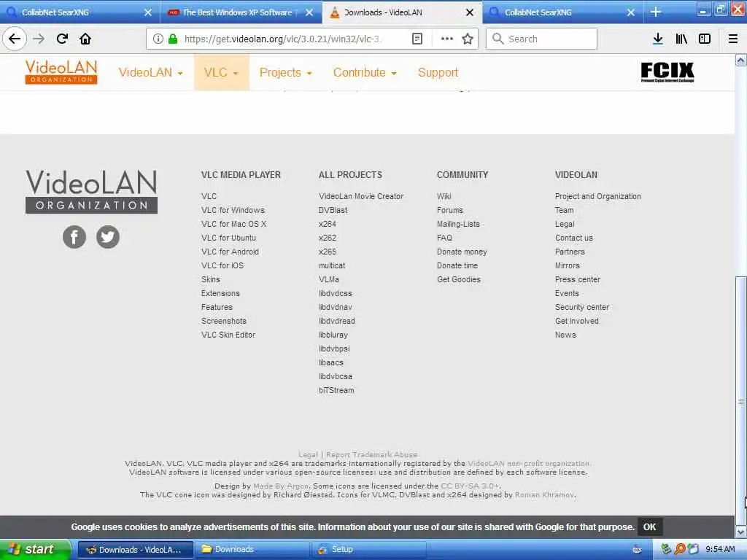
Task: Open VLC for Windows link
Action: pyautogui.click(x=233, y=210)
